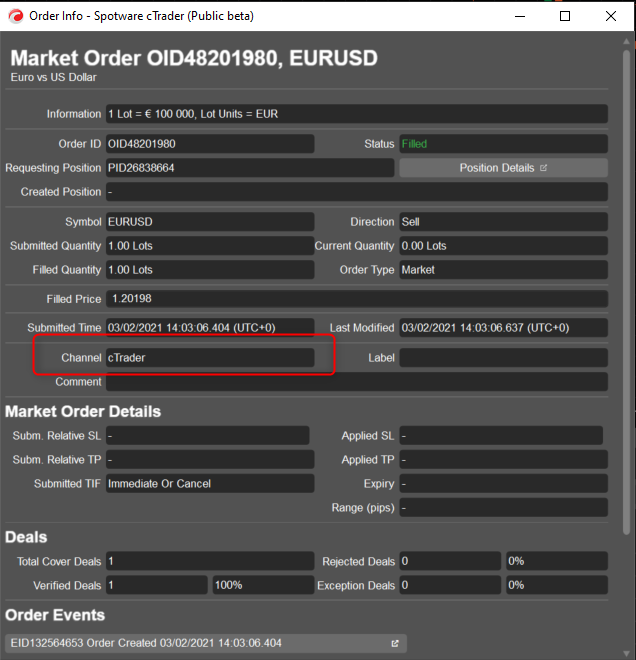Click the Expiry field
The image size is (636, 660).
point(503,484)
